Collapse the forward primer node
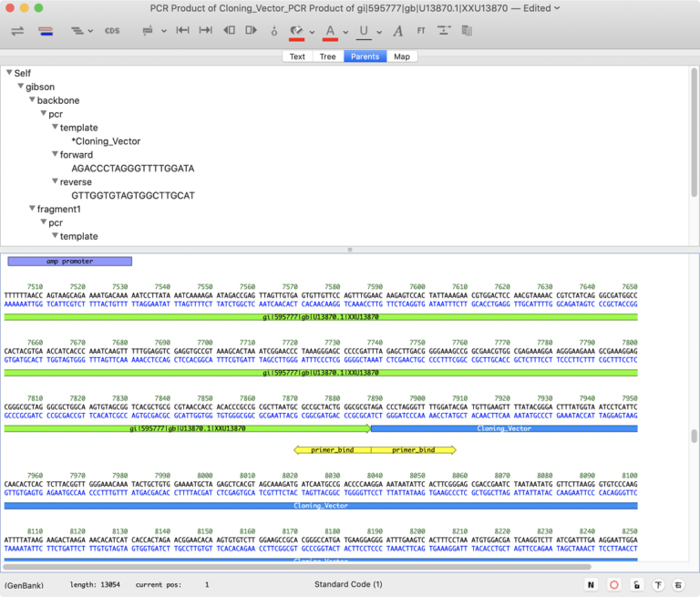 coord(55,154)
